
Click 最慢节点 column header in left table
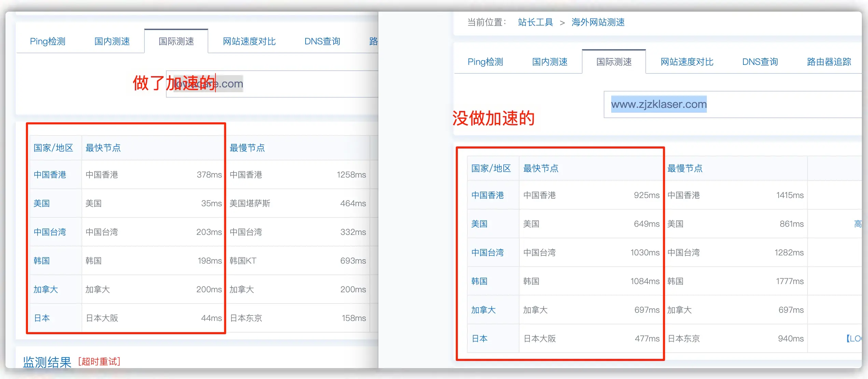[247, 148]
